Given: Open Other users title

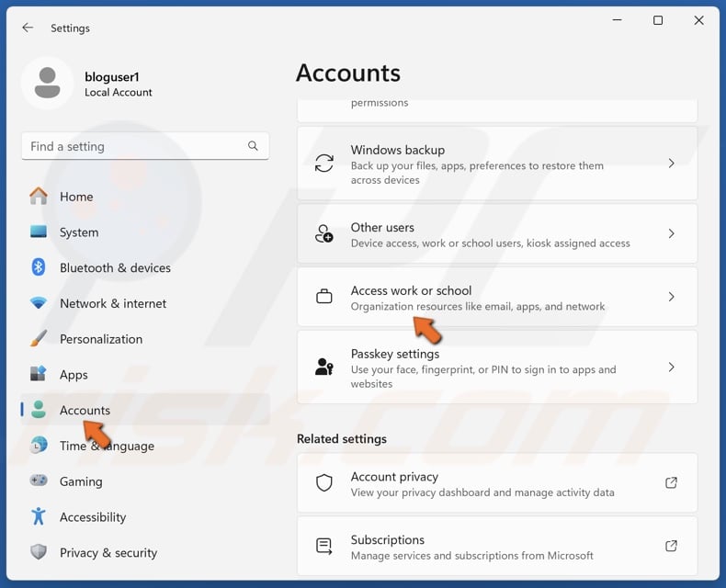Looking at the screenshot, I should [x=382, y=227].
